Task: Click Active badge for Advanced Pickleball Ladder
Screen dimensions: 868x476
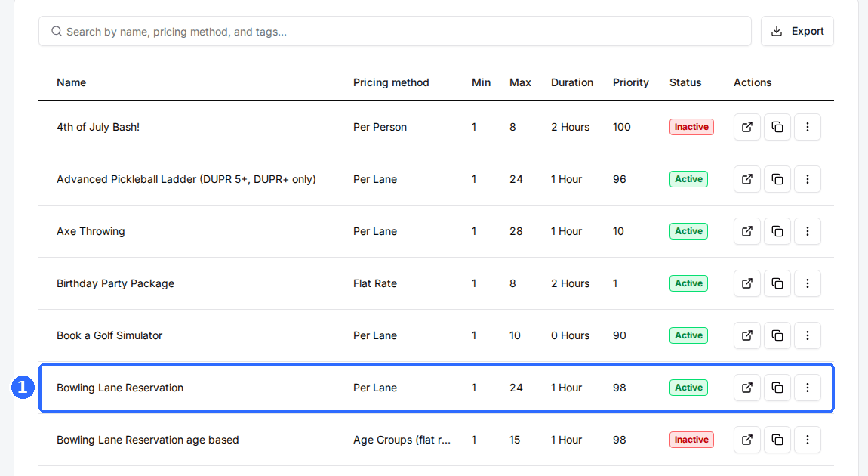Action: pos(688,179)
